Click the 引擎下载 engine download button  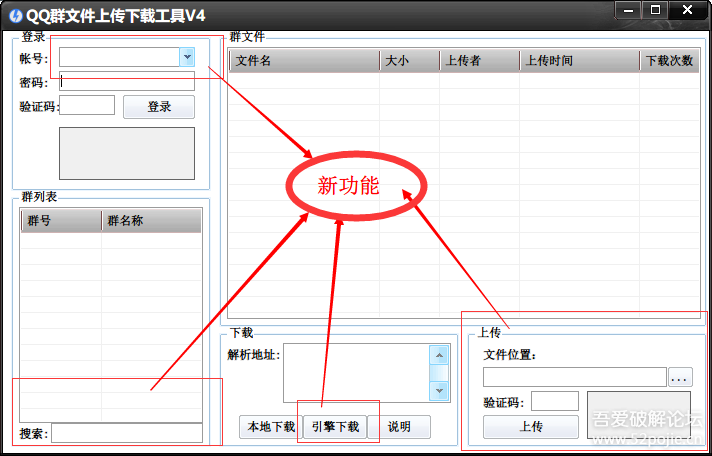click(x=335, y=427)
